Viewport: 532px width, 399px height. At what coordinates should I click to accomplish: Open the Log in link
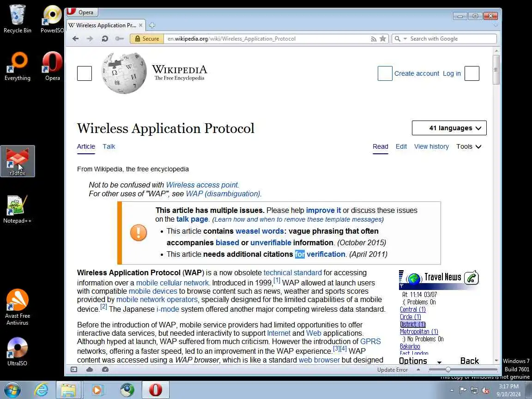pyautogui.click(x=452, y=73)
